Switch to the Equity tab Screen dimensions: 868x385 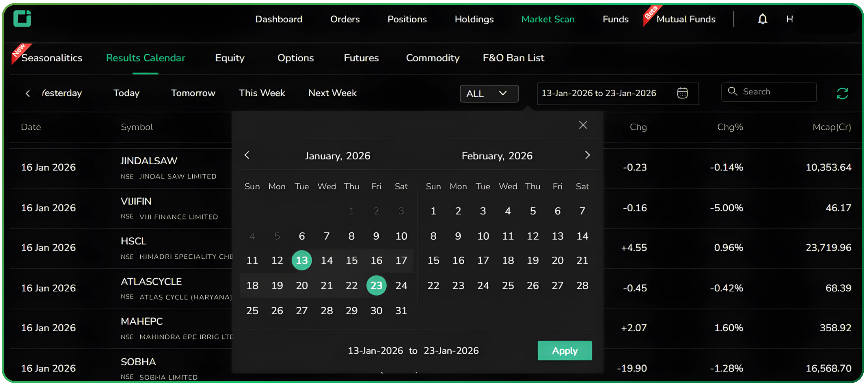point(229,58)
